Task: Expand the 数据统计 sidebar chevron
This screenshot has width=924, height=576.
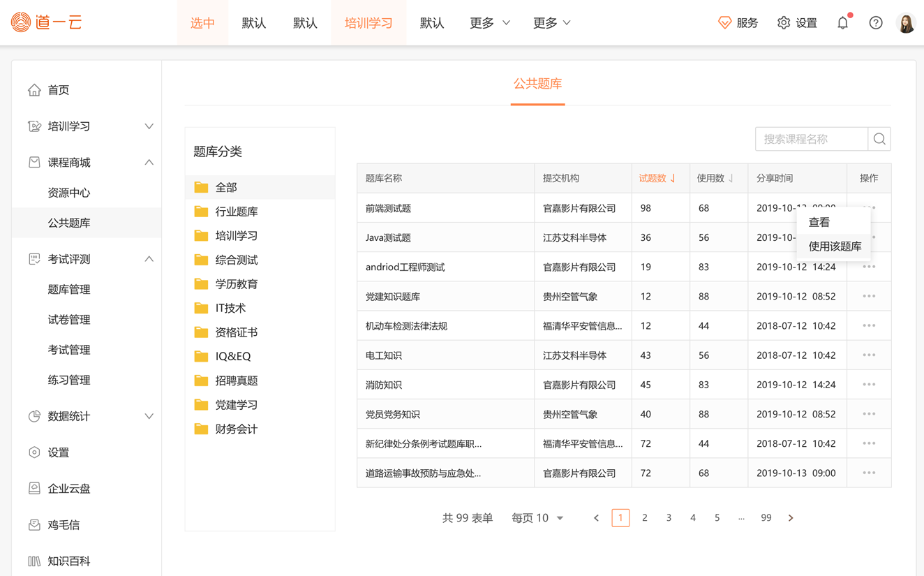Action: (x=149, y=416)
